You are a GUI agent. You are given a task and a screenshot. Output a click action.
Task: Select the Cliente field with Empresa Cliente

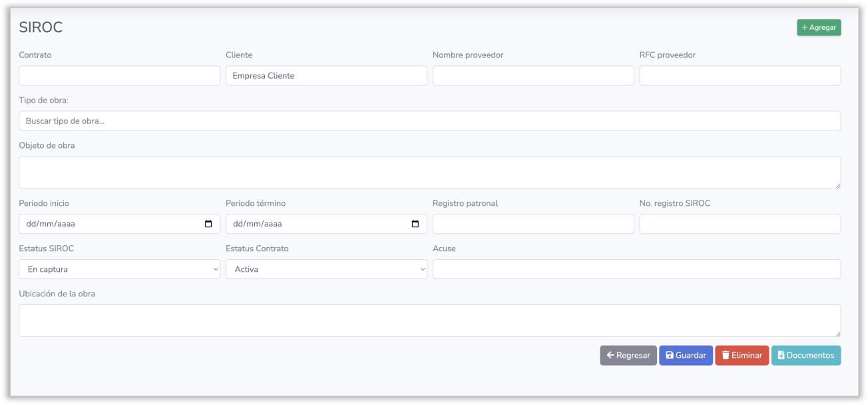pyautogui.click(x=326, y=75)
